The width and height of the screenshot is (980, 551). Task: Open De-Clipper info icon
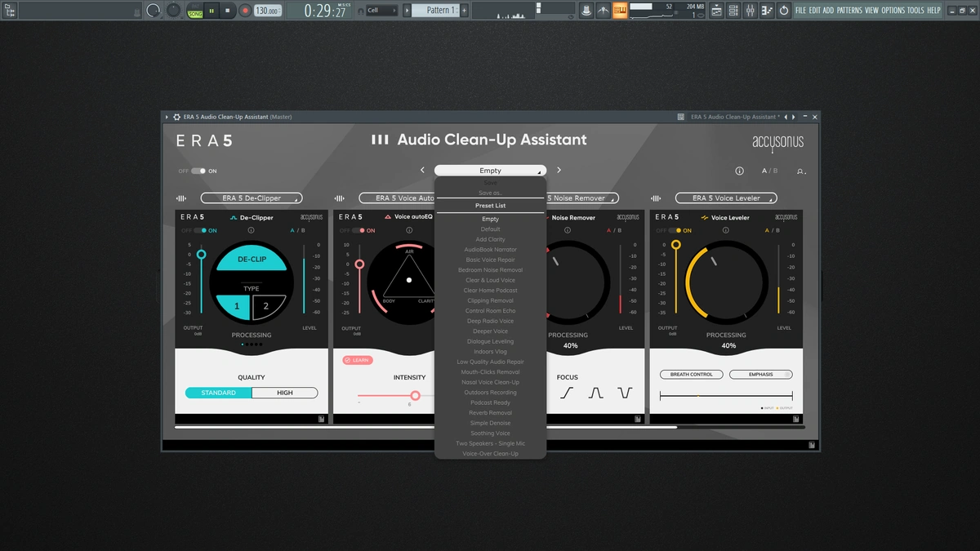point(251,231)
